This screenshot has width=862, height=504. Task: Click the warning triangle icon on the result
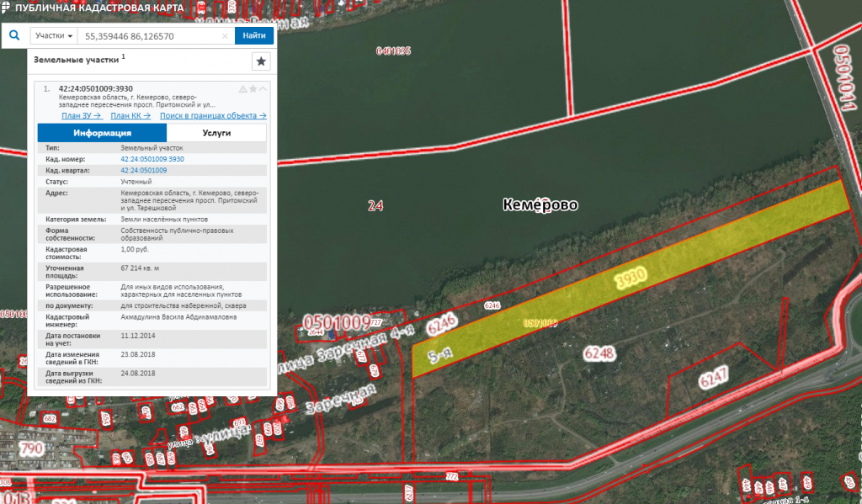pyautogui.click(x=242, y=88)
